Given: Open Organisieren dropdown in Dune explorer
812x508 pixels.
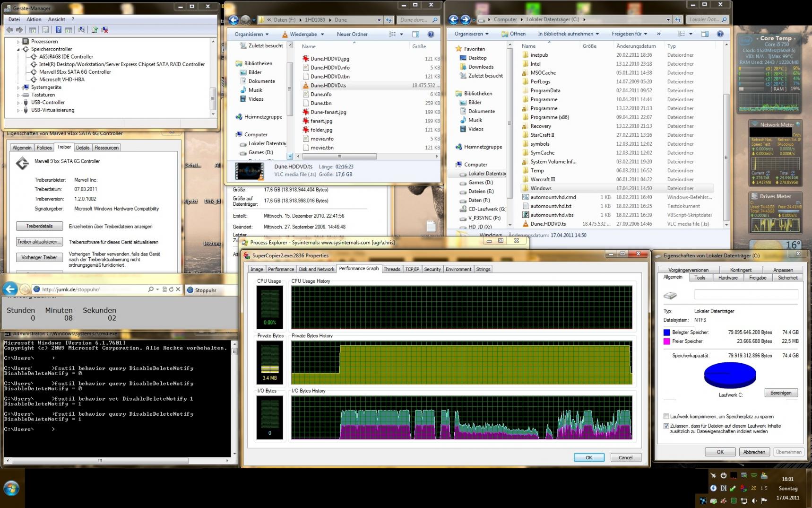Looking at the screenshot, I should (251, 34).
